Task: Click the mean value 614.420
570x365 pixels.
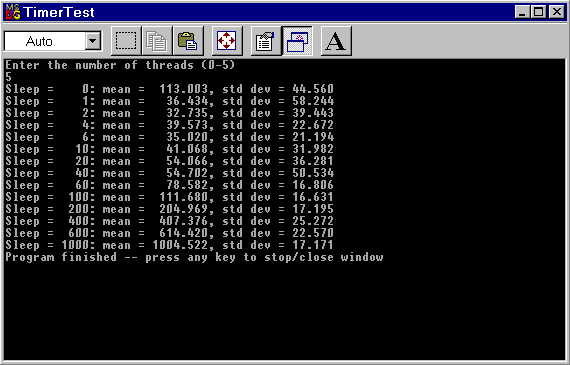Action: [184, 233]
